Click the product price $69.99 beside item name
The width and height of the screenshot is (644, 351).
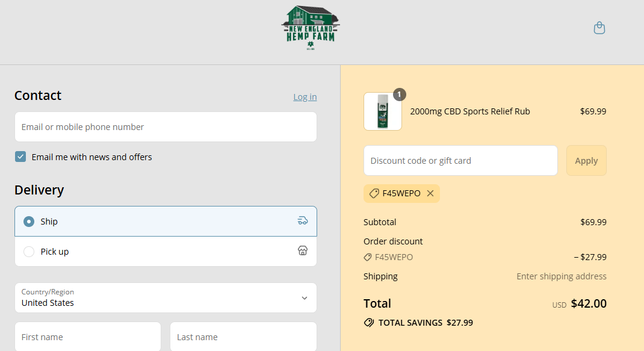pyautogui.click(x=593, y=111)
